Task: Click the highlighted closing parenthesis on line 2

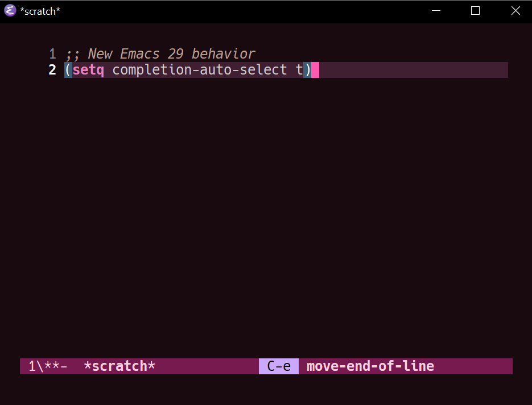Action: pyautogui.click(x=307, y=70)
